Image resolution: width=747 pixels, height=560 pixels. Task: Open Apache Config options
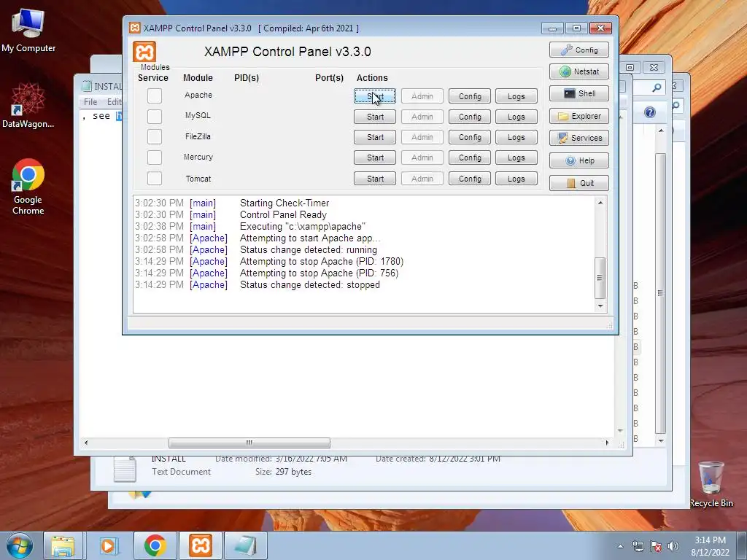470,96
